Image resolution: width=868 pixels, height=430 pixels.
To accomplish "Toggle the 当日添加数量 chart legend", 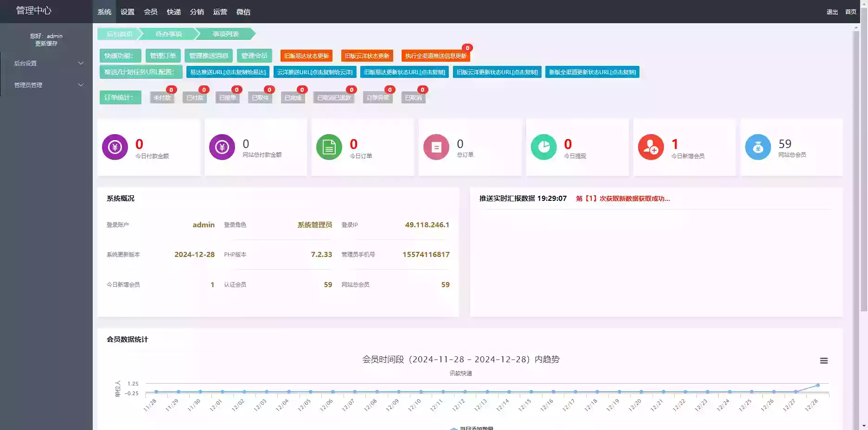I will tap(473, 428).
